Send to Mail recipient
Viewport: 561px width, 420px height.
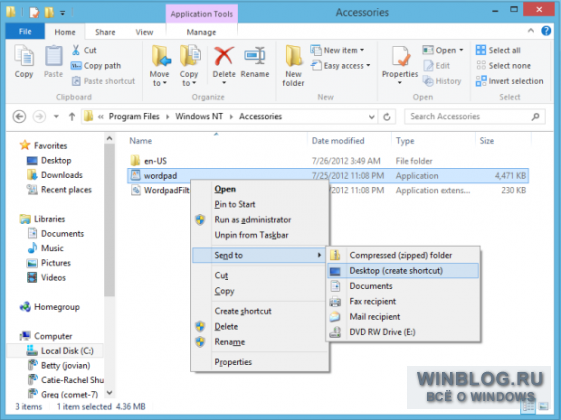point(403,317)
